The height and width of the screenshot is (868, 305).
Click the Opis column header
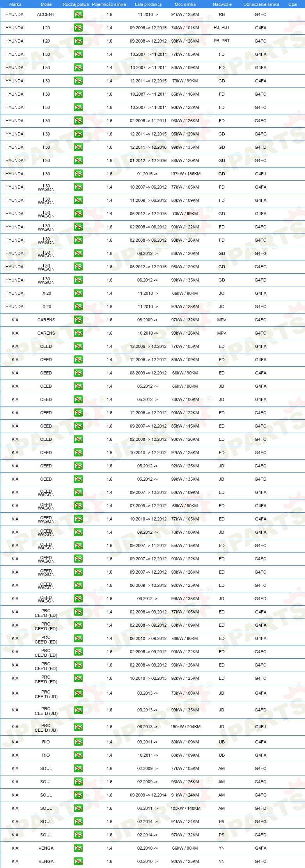[x=293, y=4]
